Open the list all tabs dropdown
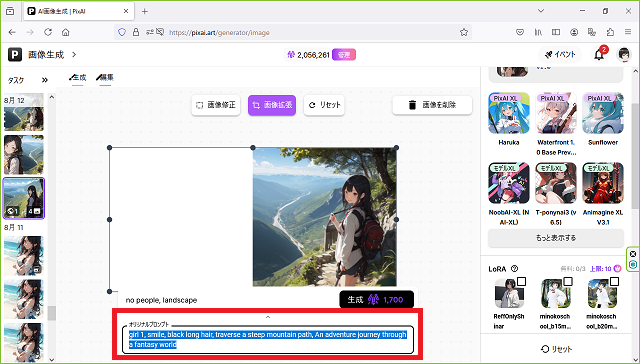This screenshot has width=640, height=364. [x=541, y=11]
